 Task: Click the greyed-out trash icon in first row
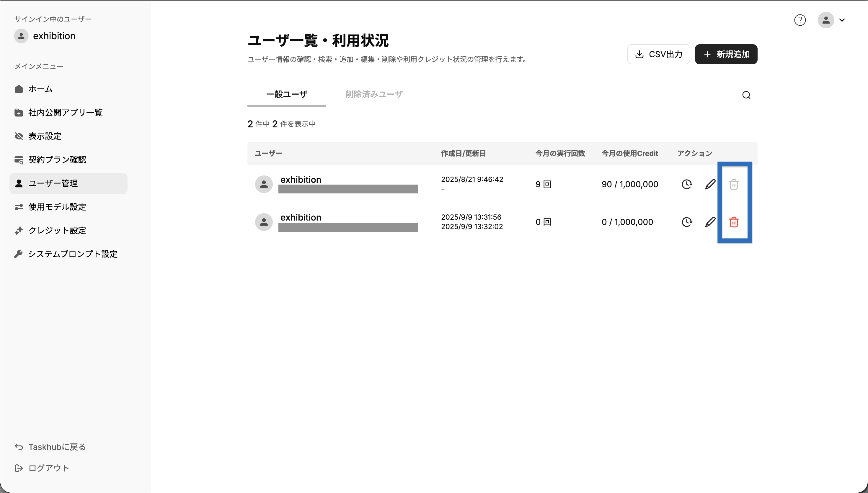click(734, 184)
